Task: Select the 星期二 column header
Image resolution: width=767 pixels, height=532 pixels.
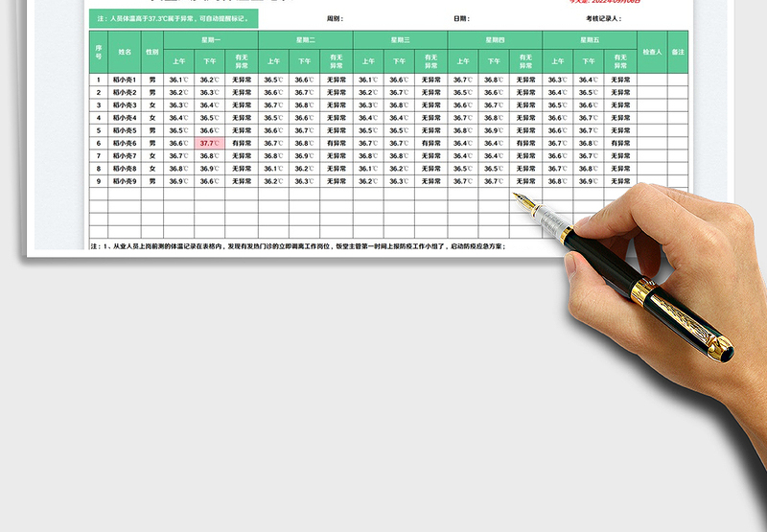Action: [305, 39]
